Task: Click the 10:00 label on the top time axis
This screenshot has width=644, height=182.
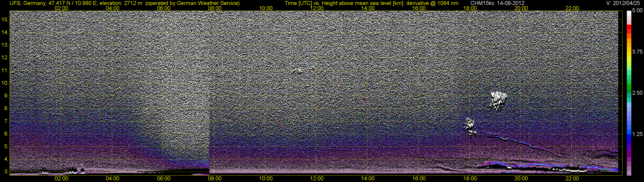Action: [266, 8]
